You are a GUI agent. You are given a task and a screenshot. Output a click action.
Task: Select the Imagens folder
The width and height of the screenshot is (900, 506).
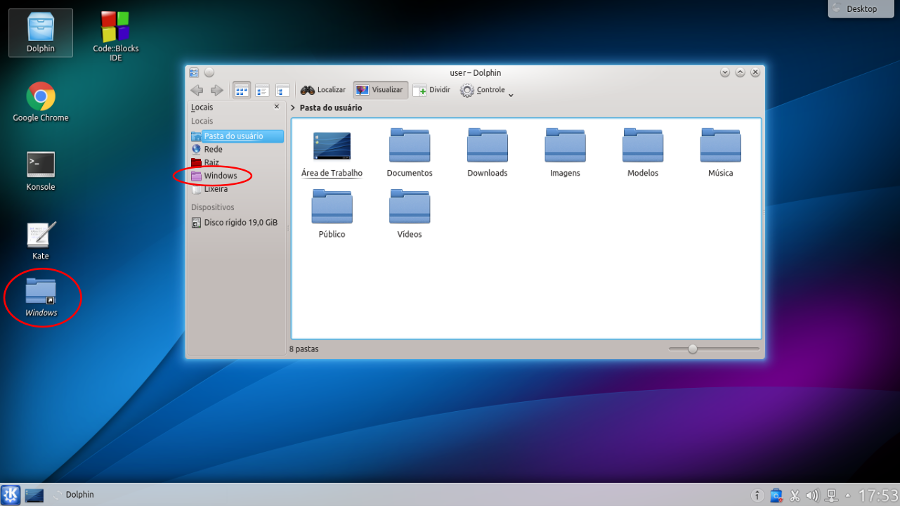click(565, 153)
